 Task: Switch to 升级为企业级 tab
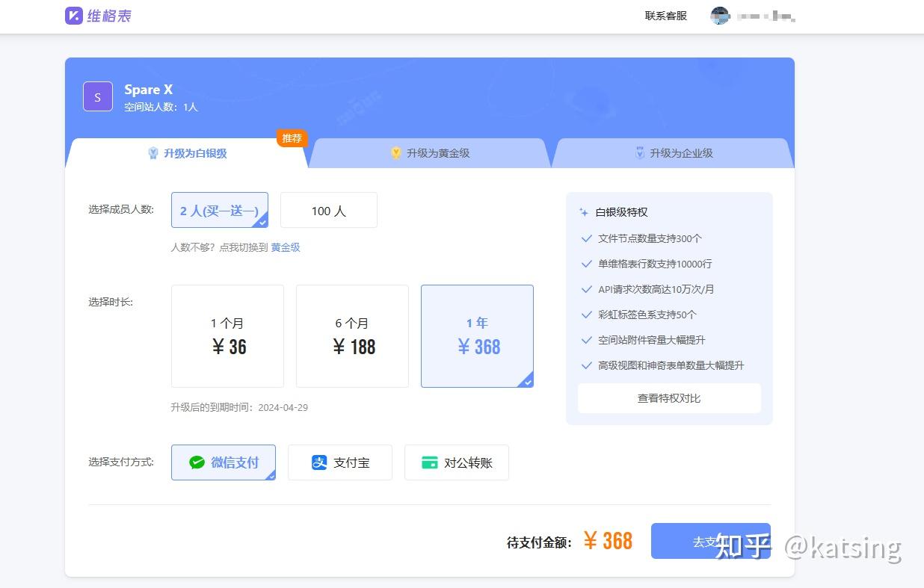coord(673,153)
